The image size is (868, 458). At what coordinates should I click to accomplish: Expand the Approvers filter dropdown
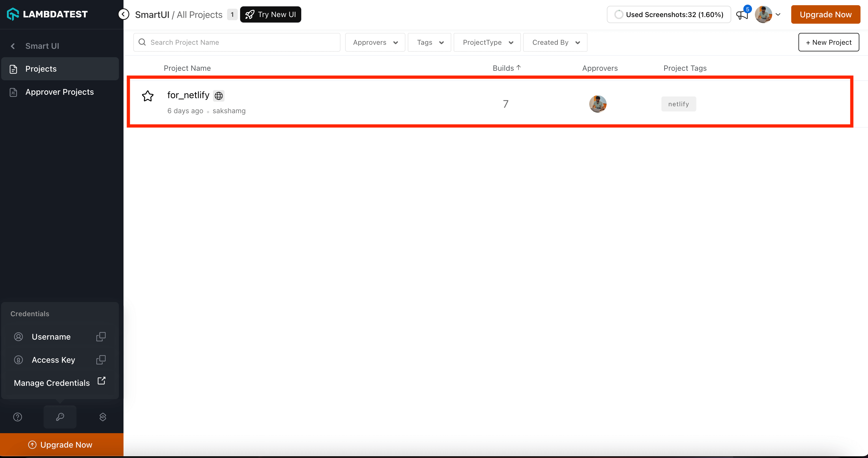(375, 42)
